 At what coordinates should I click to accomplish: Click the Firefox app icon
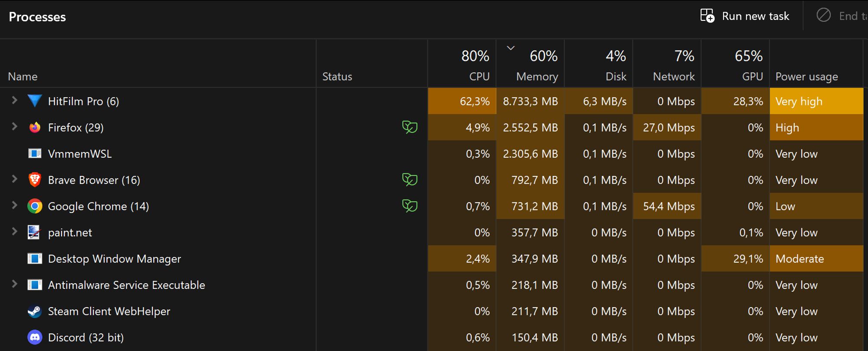point(35,127)
